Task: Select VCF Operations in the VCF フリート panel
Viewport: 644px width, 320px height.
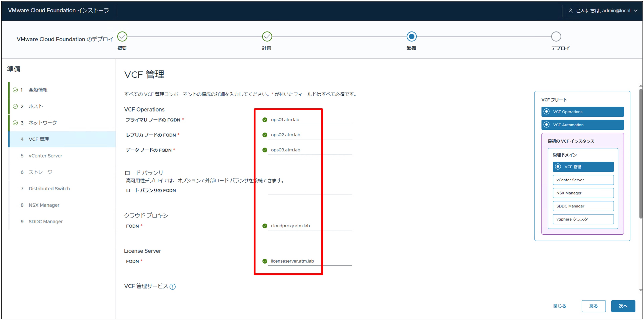Action: [x=583, y=112]
